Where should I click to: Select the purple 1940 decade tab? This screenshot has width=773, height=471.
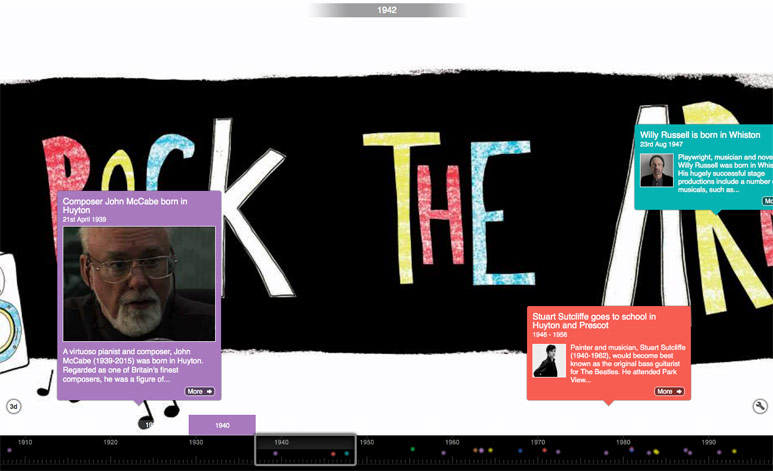click(x=222, y=425)
